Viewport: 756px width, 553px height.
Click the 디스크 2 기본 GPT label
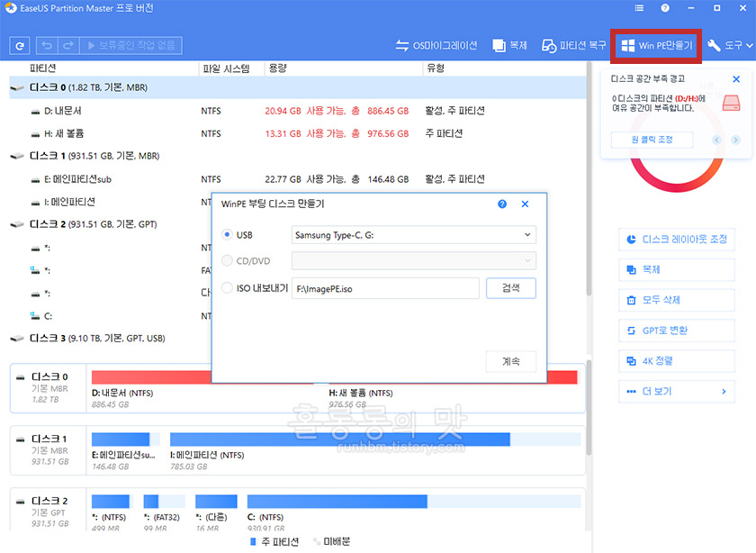49,512
